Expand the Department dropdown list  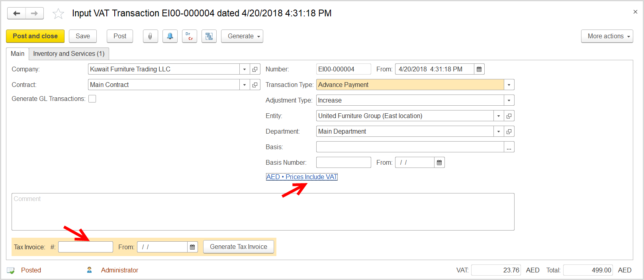499,131
